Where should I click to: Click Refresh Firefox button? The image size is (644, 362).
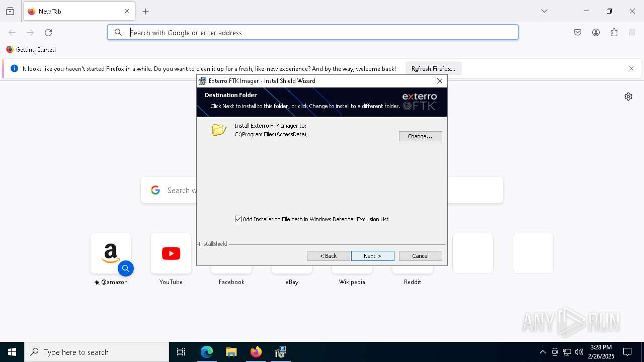point(433,69)
